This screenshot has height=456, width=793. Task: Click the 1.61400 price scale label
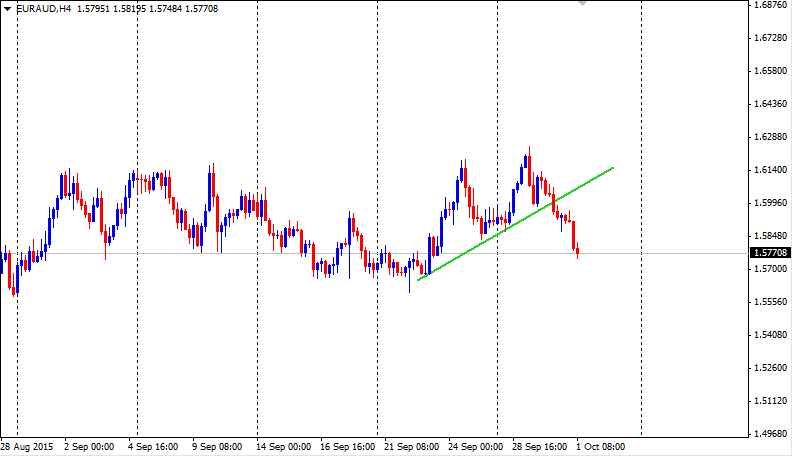pyautogui.click(x=770, y=170)
